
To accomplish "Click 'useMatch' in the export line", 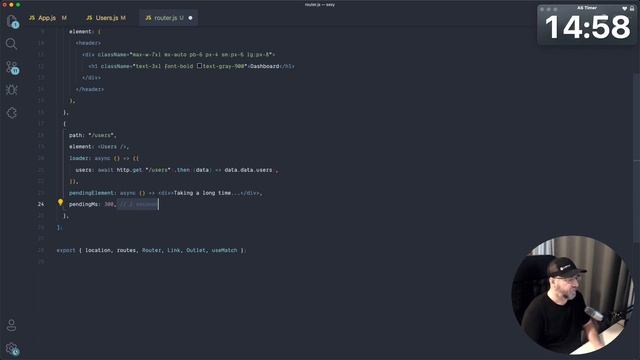I will pos(224,250).
